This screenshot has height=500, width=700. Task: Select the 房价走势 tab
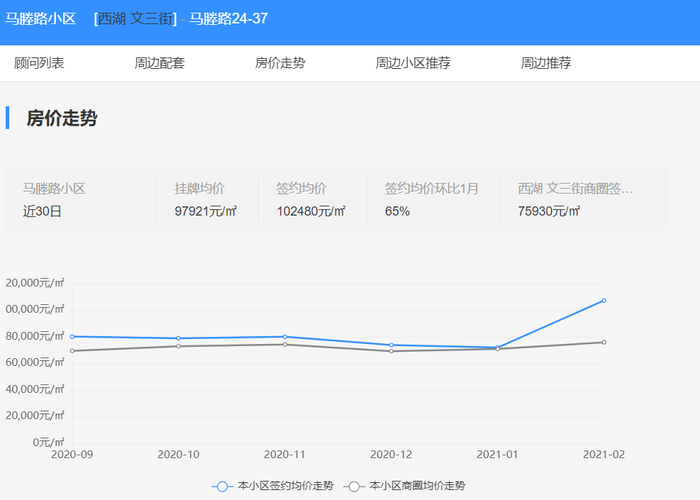(x=280, y=63)
